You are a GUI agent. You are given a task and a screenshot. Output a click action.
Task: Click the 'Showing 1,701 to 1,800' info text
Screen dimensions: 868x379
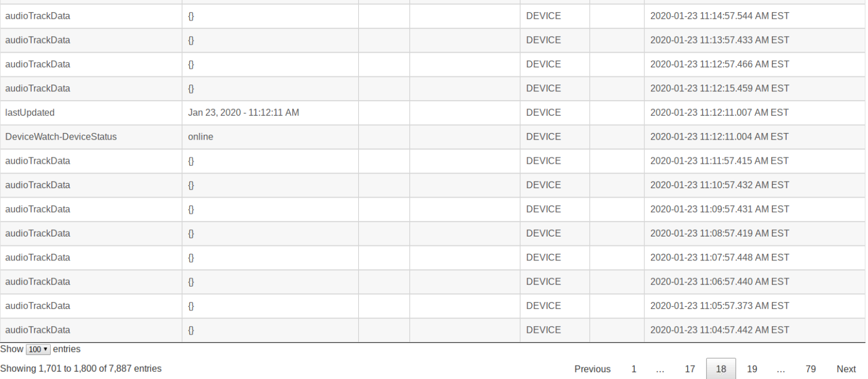pos(81,368)
